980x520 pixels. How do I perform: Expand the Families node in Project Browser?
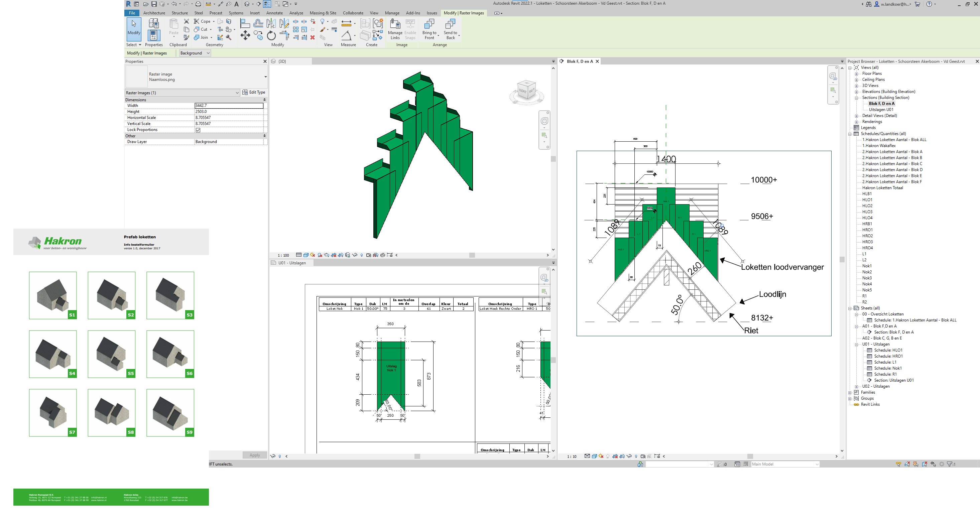click(x=850, y=393)
